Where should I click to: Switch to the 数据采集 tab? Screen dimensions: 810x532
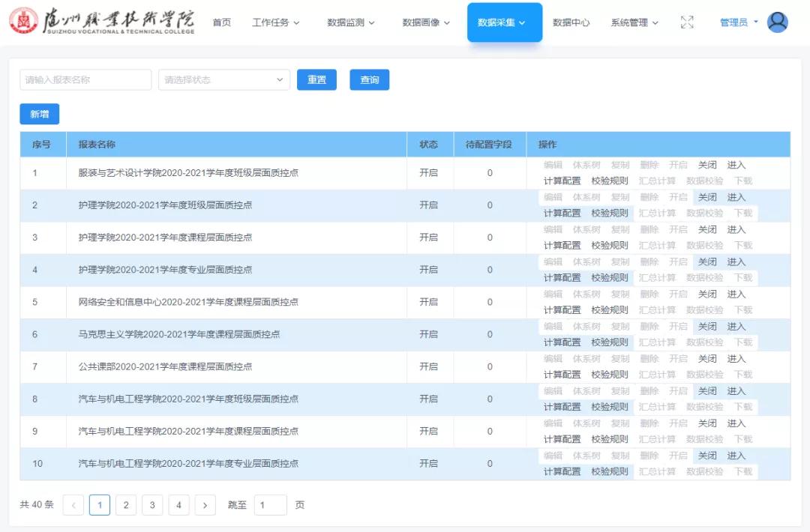[500, 22]
